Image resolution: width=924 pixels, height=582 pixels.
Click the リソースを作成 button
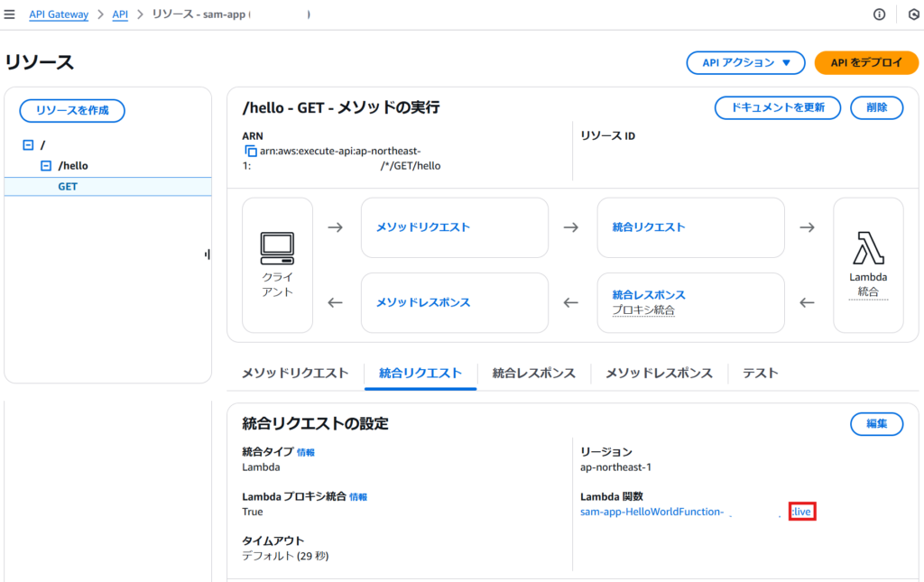pos(72,110)
